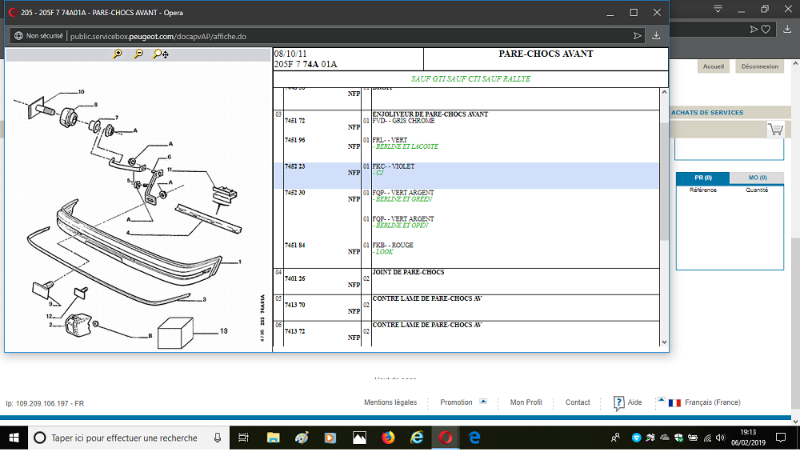This screenshot has width=800, height=468.
Task: Click the main page scrollbar up arrow
Action: (795, 64)
